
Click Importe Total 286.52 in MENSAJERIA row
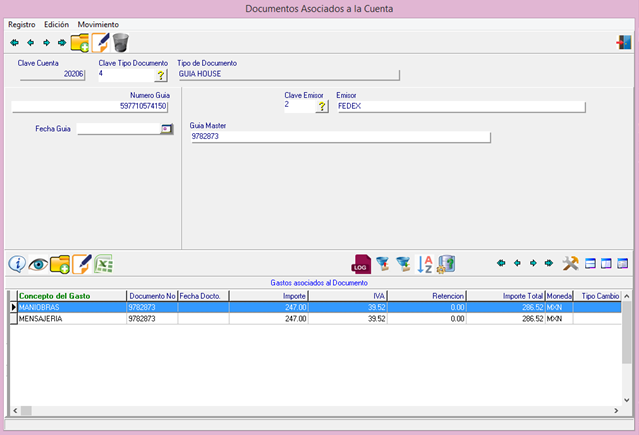coord(506,319)
